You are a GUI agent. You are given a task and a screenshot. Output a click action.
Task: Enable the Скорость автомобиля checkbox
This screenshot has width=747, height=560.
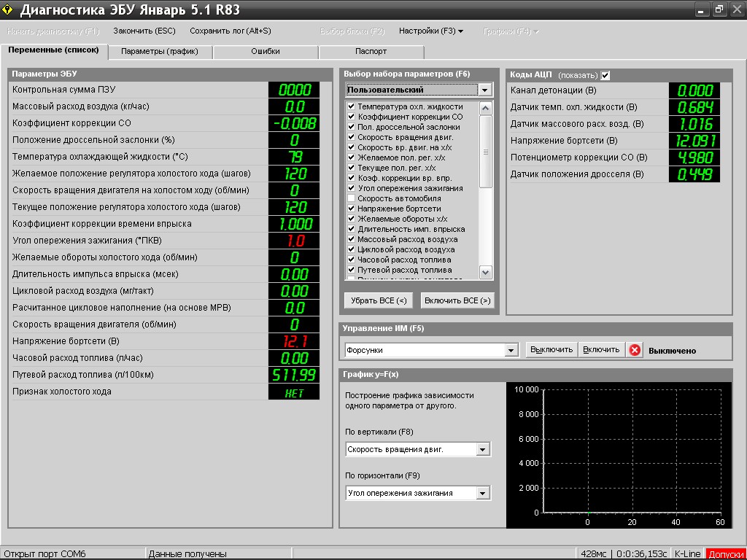[351, 198]
